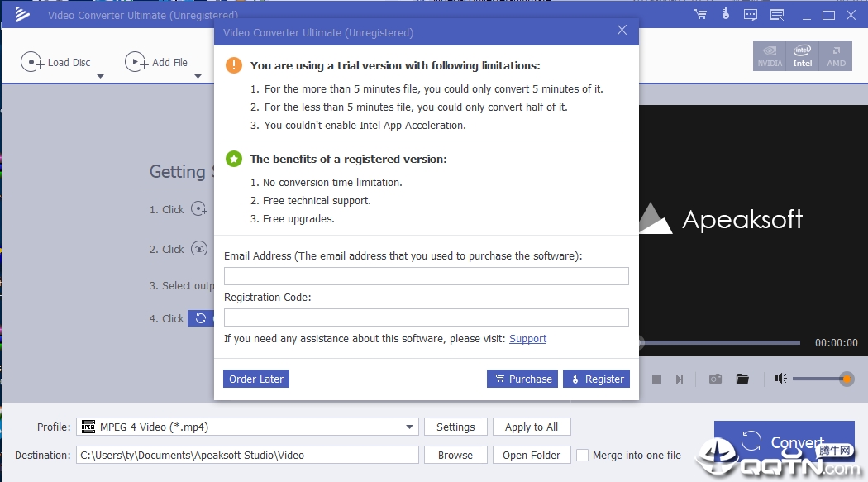Click the 00:00:00 time display
868x482 pixels.
click(x=836, y=343)
